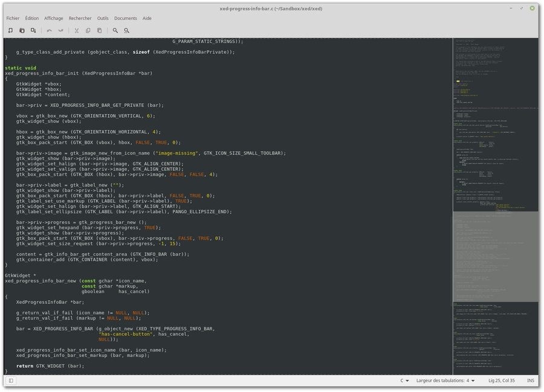Open the Outils menu
This screenshot has height=392, width=544.
tap(103, 18)
